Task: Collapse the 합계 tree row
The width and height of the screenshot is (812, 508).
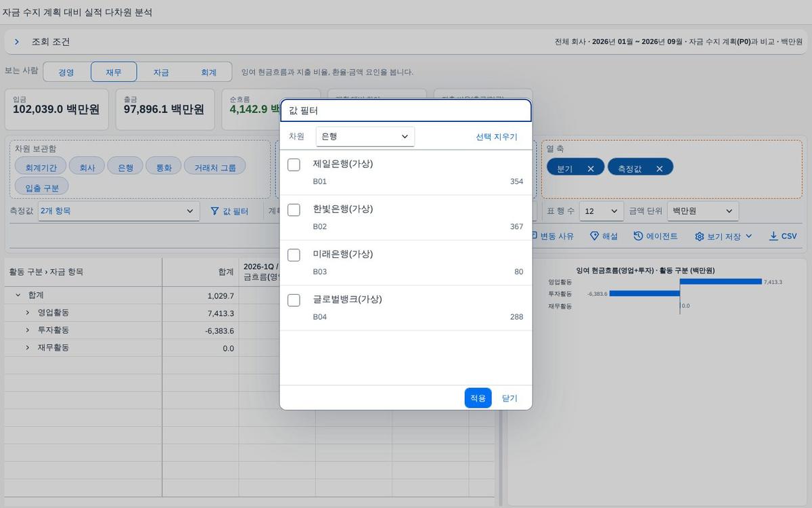Action: [x=18, y=295]
